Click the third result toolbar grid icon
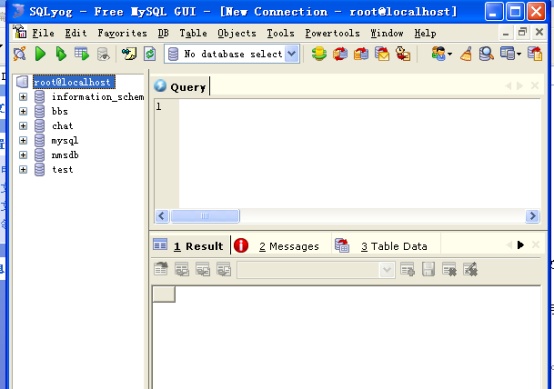The height and width of the screenshot is (389, 554). click(x=202, y=270)
